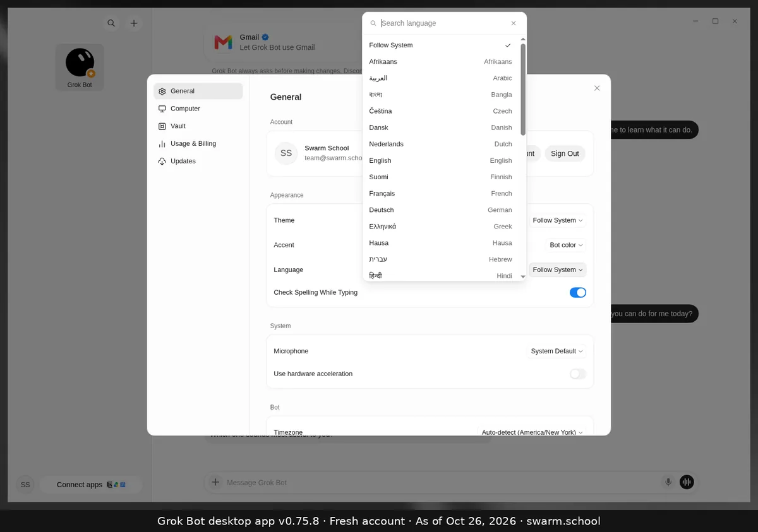758x532 pixels.
Task: Click the General gear icon
Action: tap(162, 92)
